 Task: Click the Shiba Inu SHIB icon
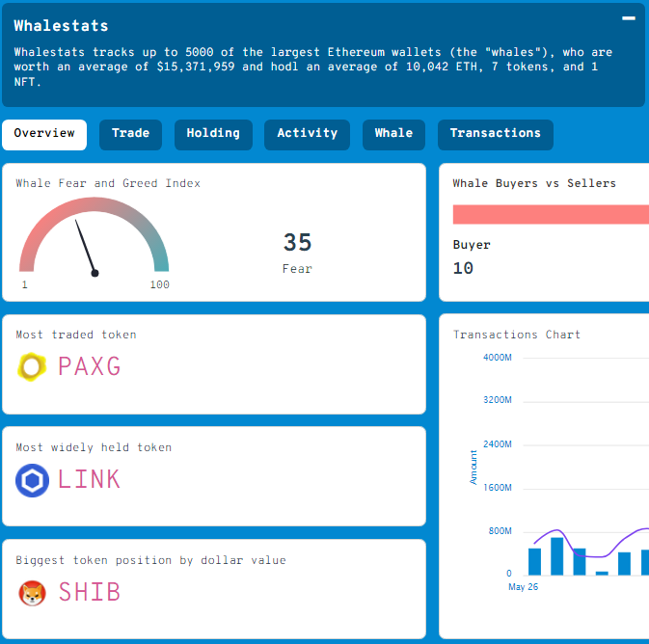tap(32, 593)
